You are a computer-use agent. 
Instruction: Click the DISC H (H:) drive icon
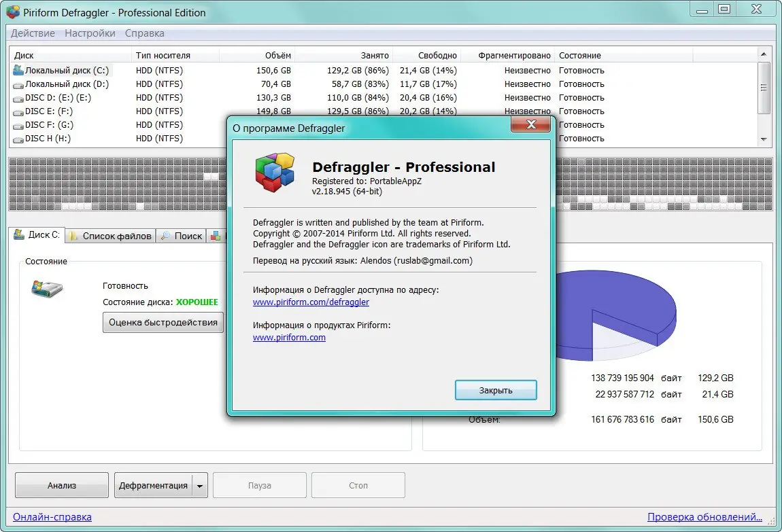(18, 139)
